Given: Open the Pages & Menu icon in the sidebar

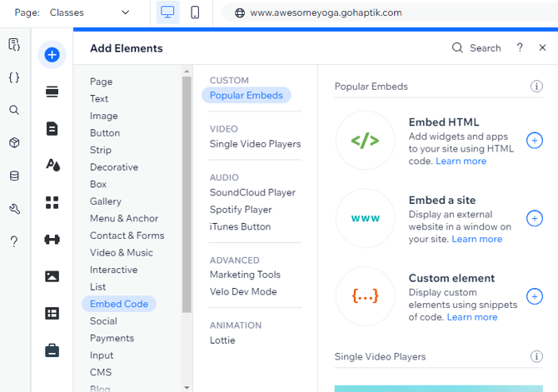Looking at the screenshot, I should click(52, 128).
